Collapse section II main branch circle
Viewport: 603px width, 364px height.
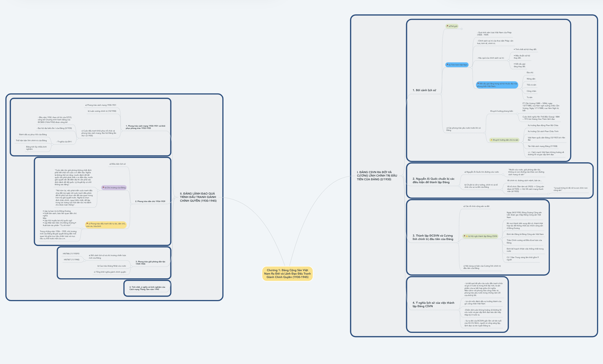click(175, 197)
